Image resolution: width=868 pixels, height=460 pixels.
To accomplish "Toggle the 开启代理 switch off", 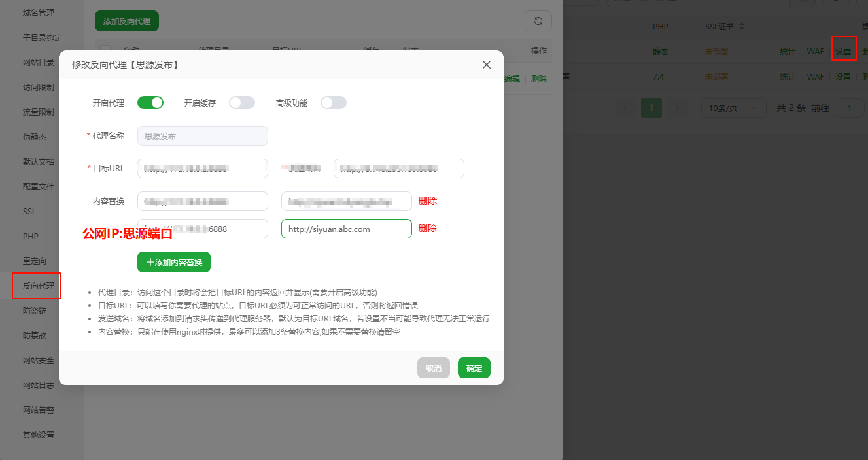I will [150, 103].
